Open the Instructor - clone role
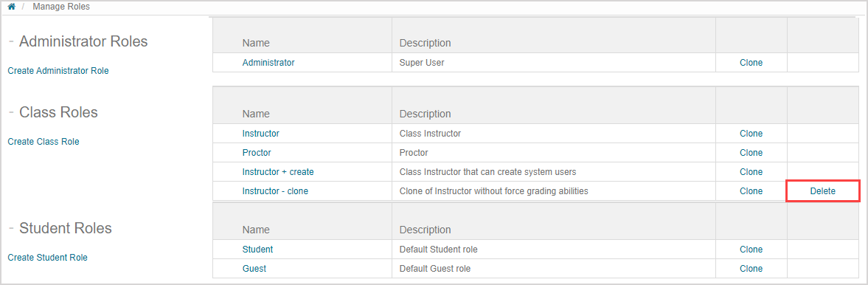The image size is (868, 285). (x=275, y=190)
